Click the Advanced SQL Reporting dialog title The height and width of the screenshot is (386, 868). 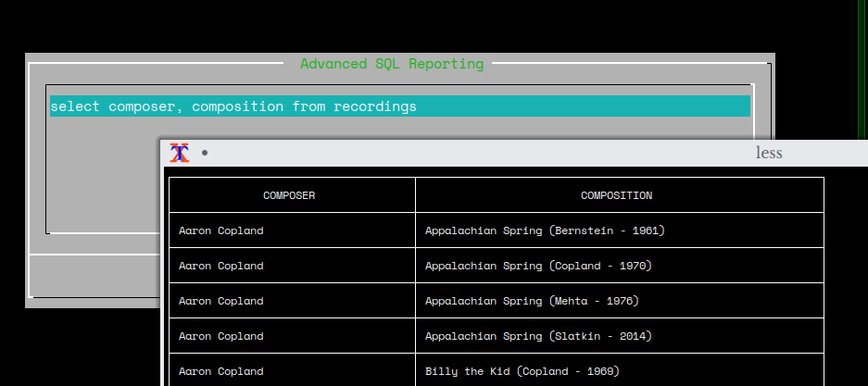click(391, 64)
